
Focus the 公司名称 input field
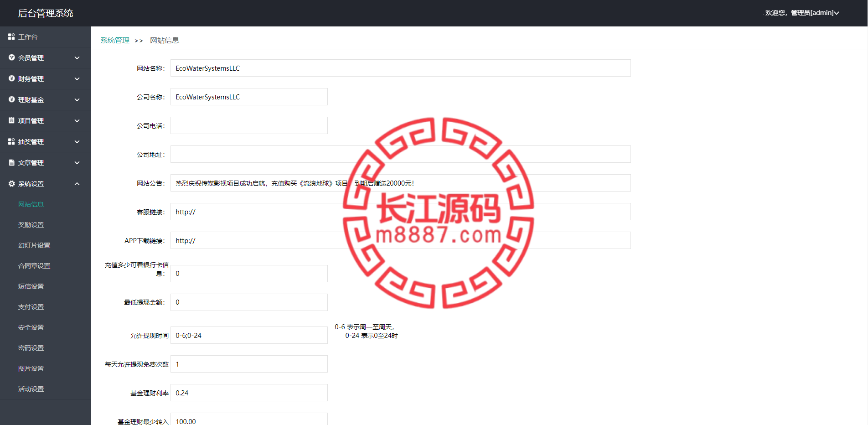point(249,97)
